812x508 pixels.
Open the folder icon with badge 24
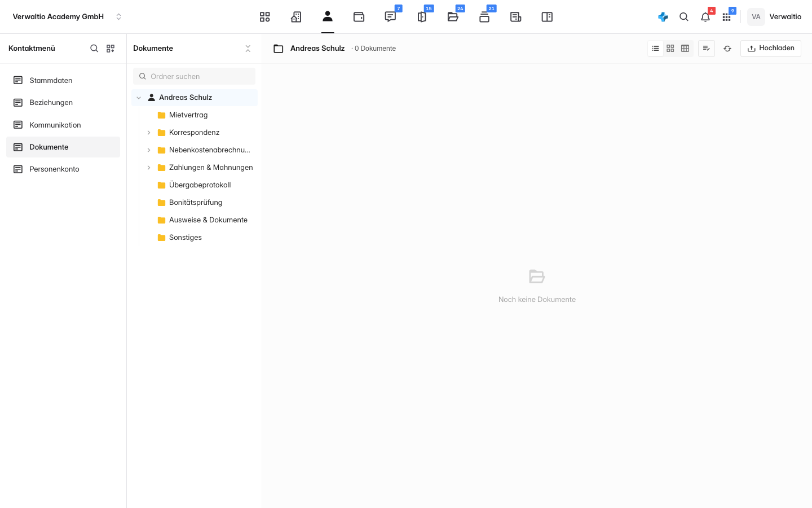point(453,17)
